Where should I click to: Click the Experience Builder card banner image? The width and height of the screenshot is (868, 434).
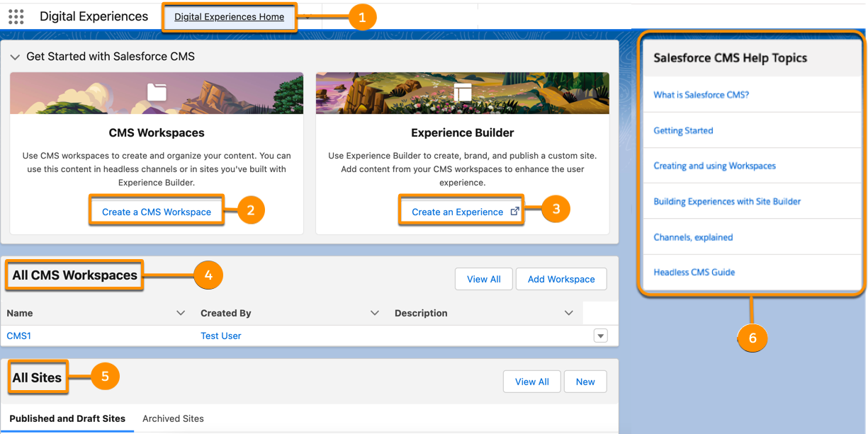[463, 93]
